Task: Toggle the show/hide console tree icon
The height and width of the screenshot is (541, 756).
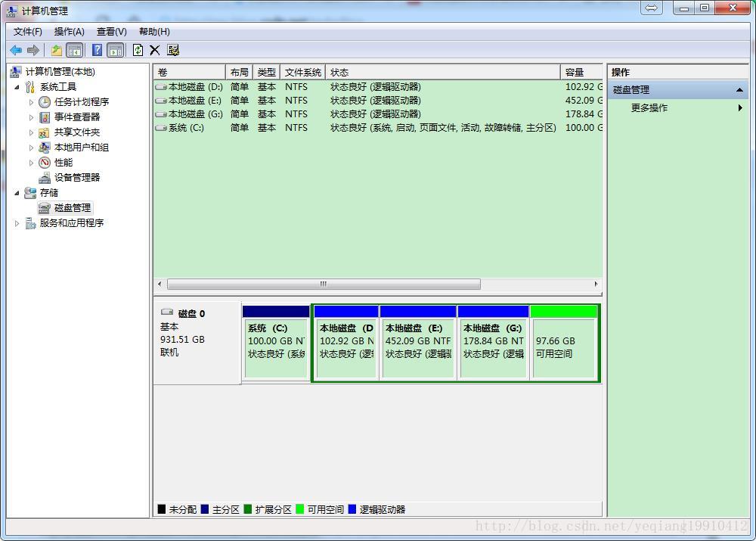Action: (74, 50)
